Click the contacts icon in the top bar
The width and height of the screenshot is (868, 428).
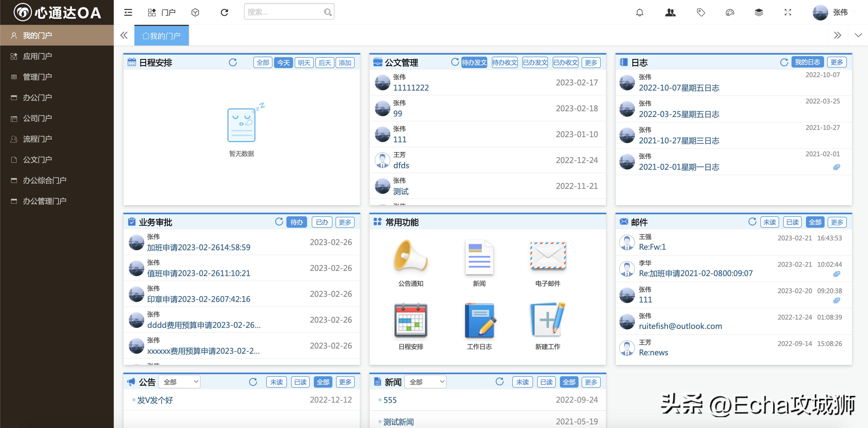pyautogui.click(x=670, y=12)
